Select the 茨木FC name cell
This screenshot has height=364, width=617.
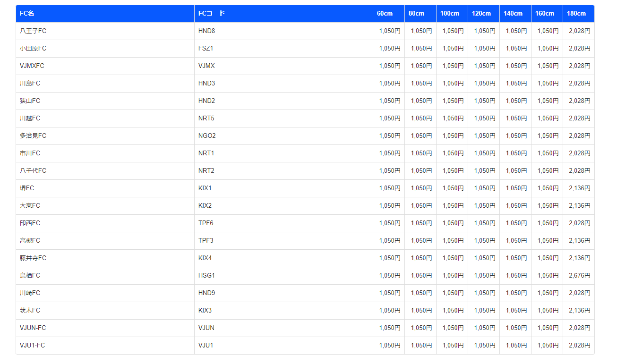pyautogui.click(x=30, y=311)
